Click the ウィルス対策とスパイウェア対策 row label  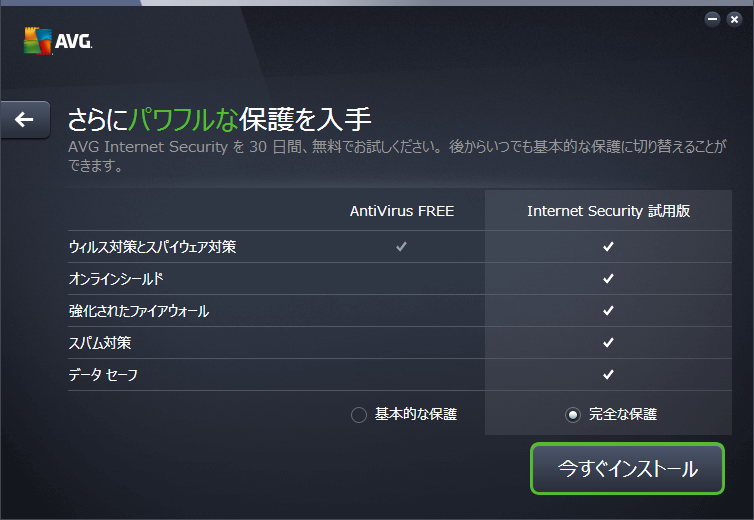click(152, 247)
